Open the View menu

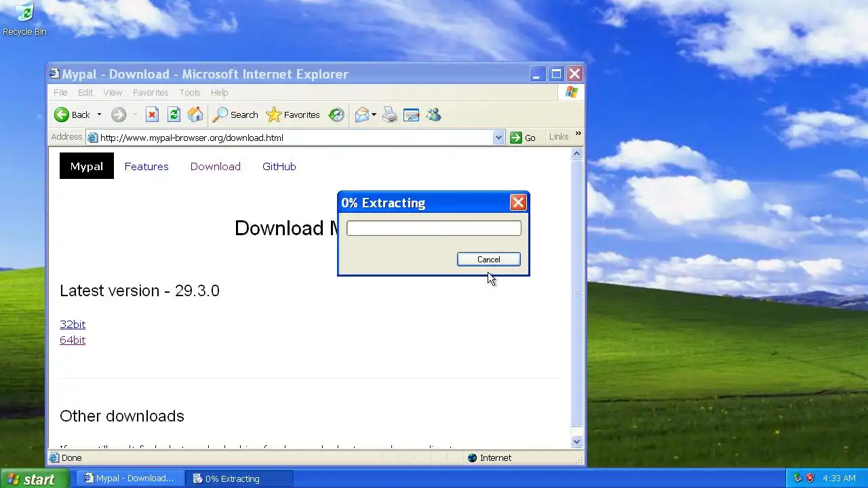[113, 92]
